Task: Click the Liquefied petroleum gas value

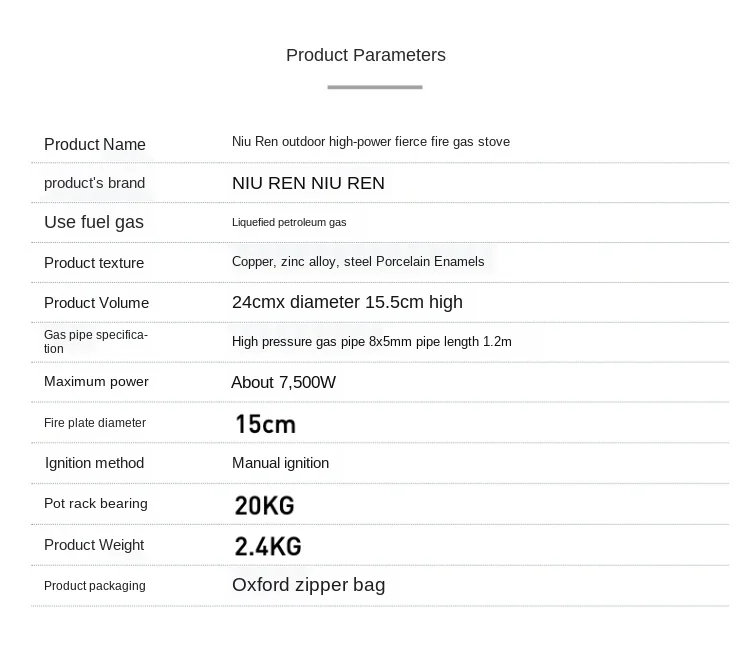Action: point(289,222)
